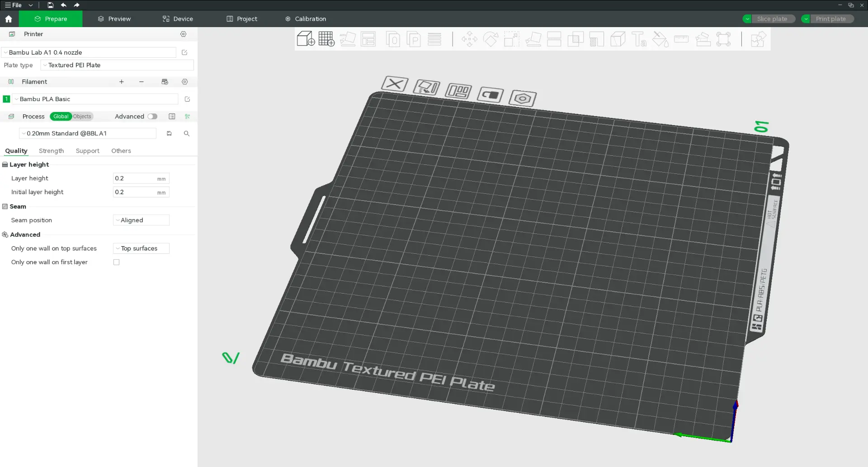Open the Plate type dropdown
Image resolution: width=868 pixels, height=467 pixels.
pos(117,65)
